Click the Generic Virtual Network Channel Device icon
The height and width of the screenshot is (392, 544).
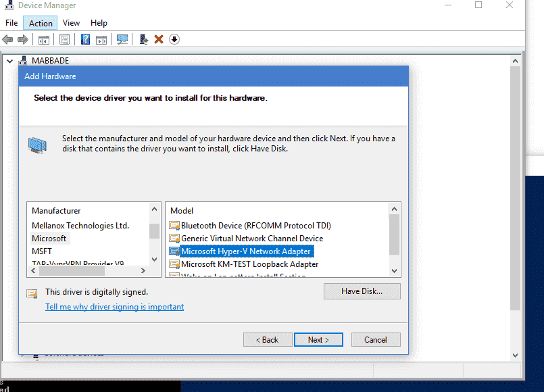click(174, 239)
